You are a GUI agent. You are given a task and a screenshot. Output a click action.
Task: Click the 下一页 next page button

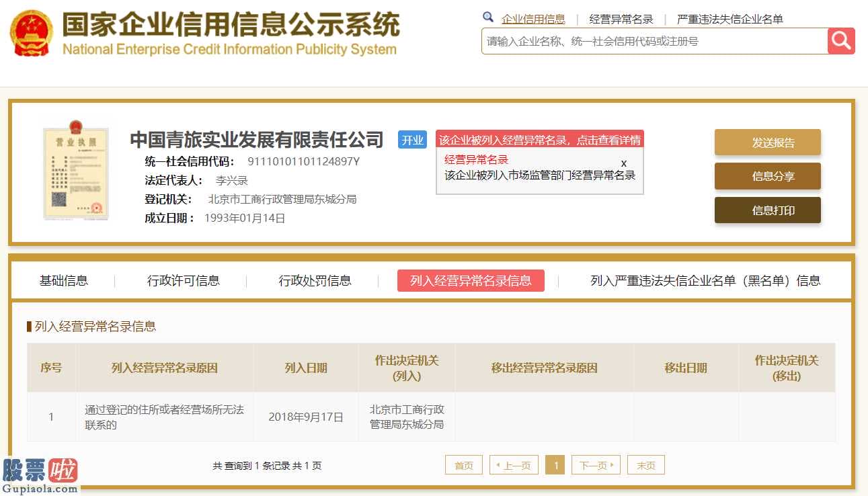tap(596, 465)
